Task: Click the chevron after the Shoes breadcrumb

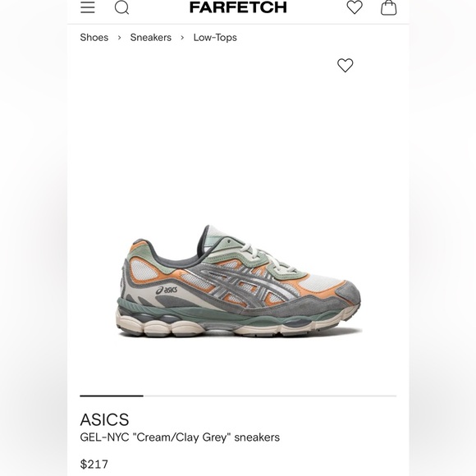Action: 119,38
